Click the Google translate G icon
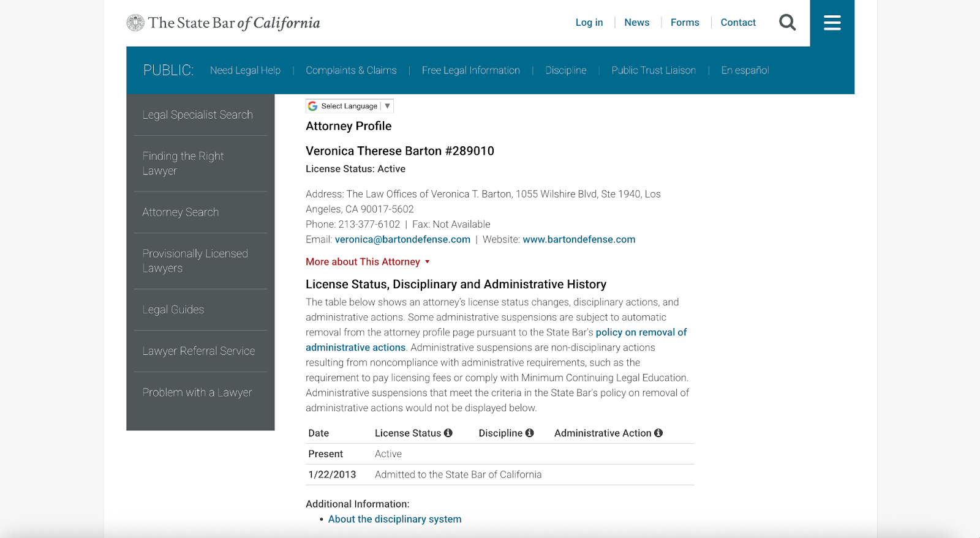Viewport: 980px width, 538px height. click(313, 106)
